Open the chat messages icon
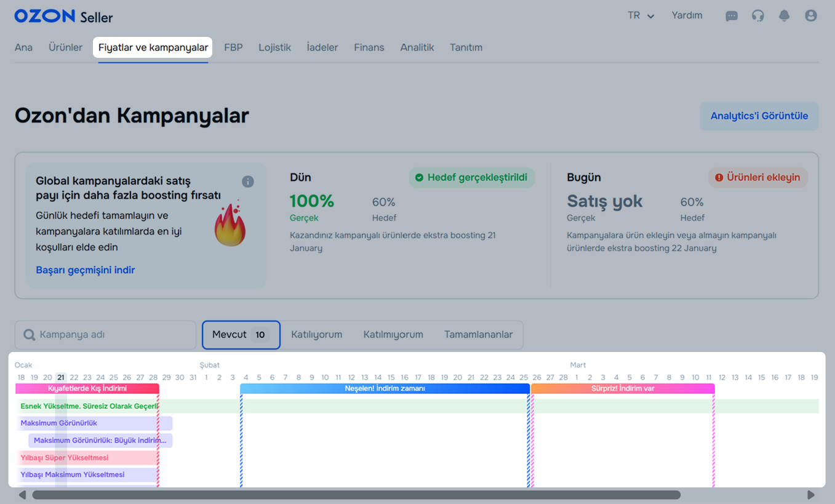Viewport: 835px width, 504px height. (x=732, y=16)
